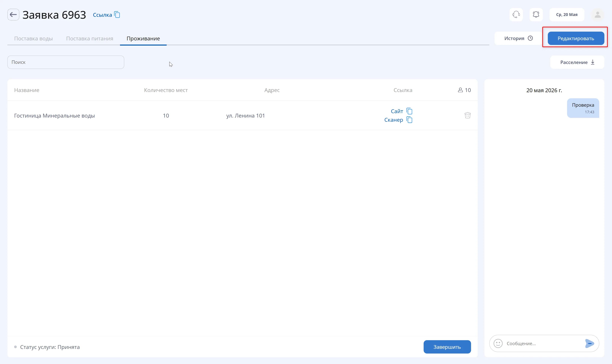
Task: Send message with the paper plane icon
Action: click(590, 343)
